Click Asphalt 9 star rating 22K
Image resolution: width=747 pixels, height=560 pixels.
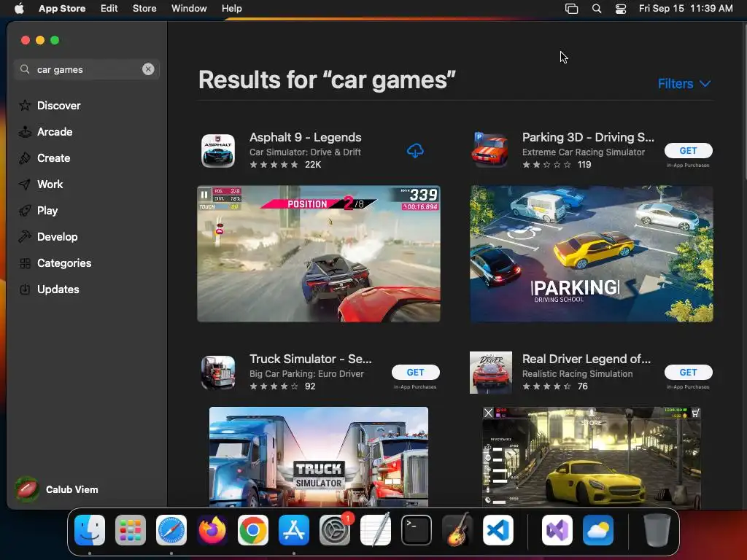coord(285,165)
